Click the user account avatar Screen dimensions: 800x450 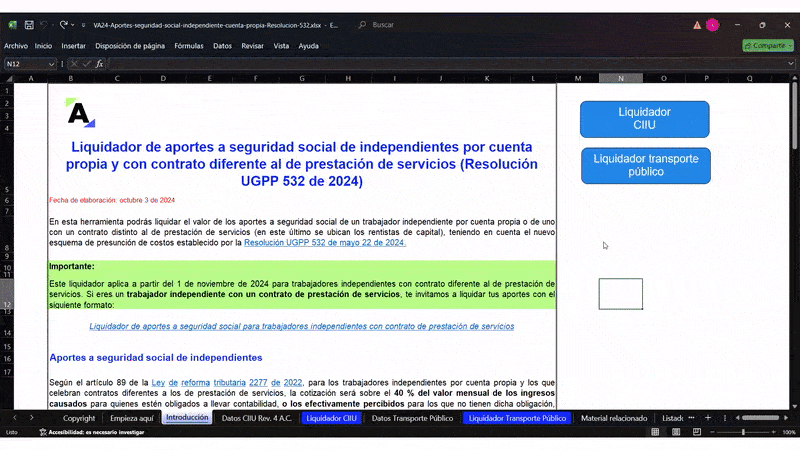coord(712,24)
